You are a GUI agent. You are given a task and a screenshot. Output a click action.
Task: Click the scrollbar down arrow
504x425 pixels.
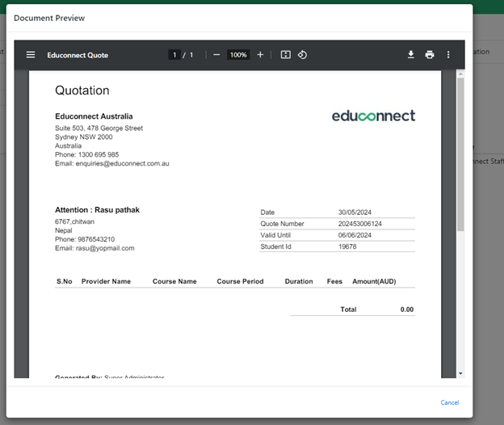pyautogui.click(x=460, y=373)
